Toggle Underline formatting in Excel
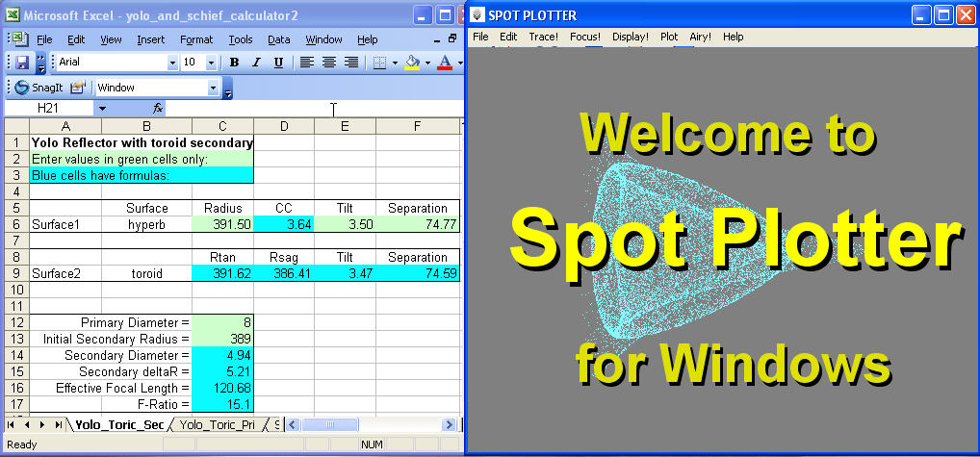This screenshot has height=457, width=980. 279,63
